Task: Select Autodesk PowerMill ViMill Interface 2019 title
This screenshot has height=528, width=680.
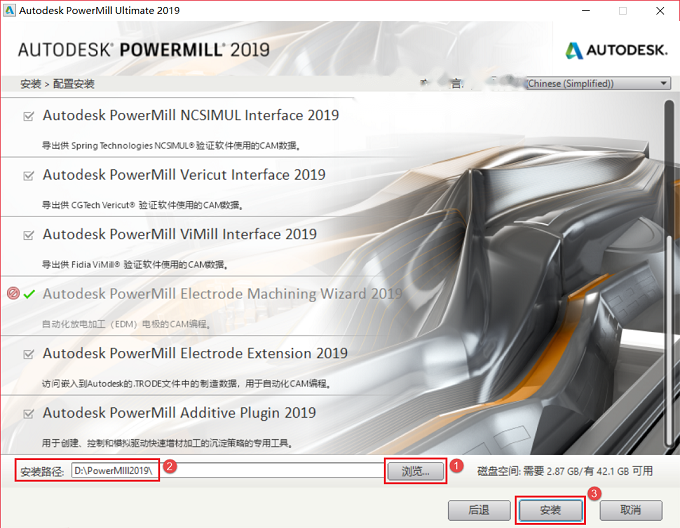Action: pos(180,234)
